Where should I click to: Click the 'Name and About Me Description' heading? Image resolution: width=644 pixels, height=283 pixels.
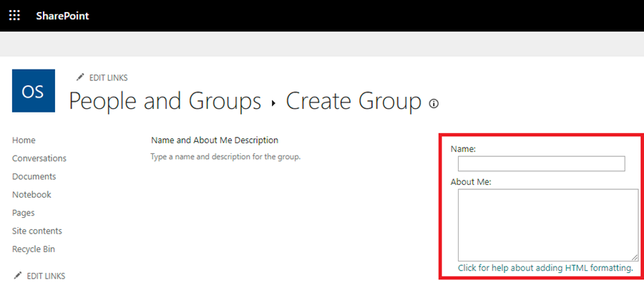pyautogui.click(x=215, y=140)
